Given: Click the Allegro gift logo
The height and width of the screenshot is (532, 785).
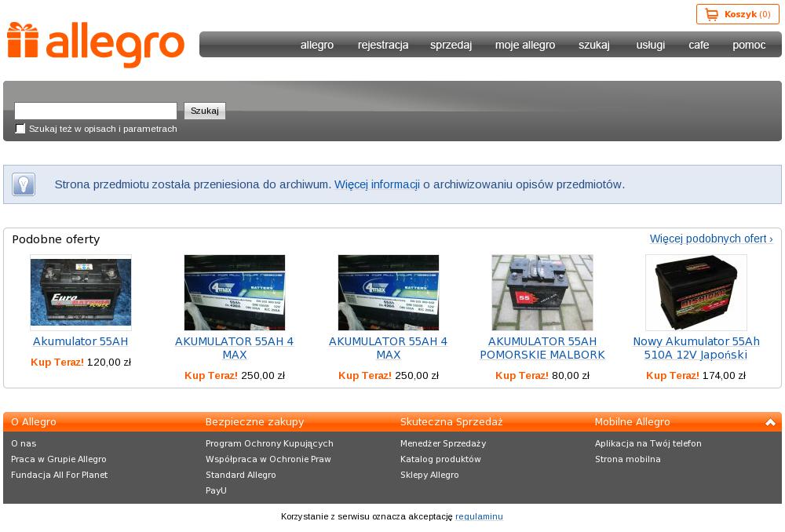Looking at the screenshot, I should pos(96,44).
